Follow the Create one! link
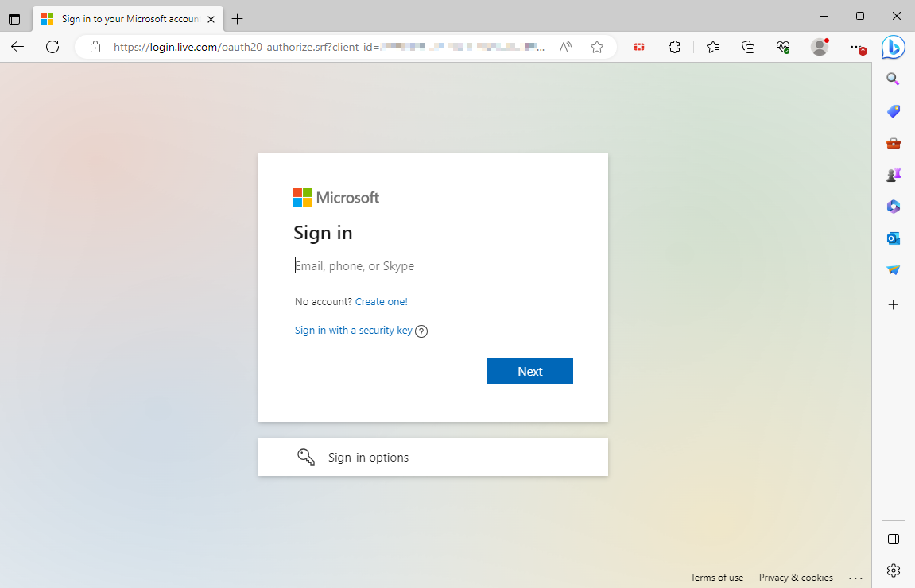 click(381, 302)
